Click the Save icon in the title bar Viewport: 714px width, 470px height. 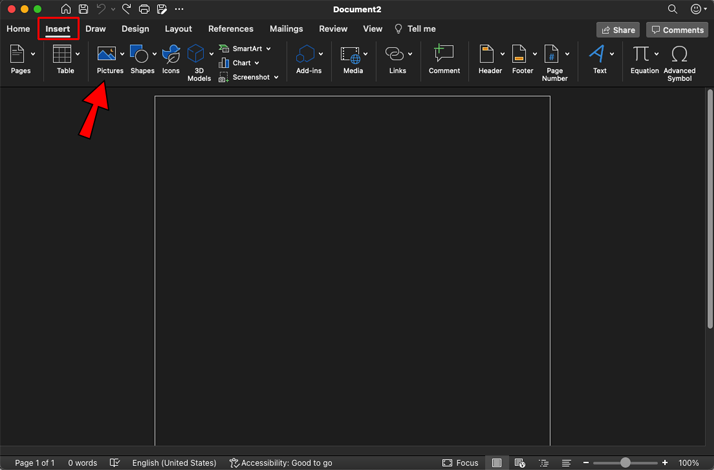pos(84,9)
